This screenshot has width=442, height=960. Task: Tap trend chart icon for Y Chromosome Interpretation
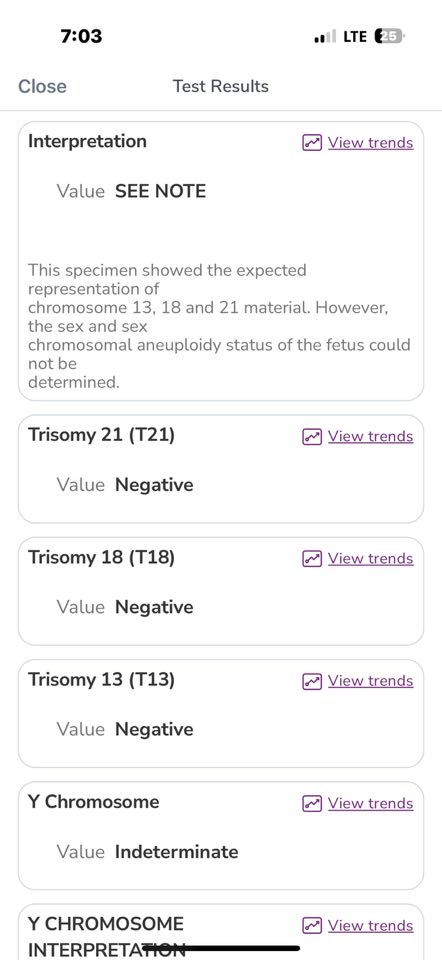312,926
